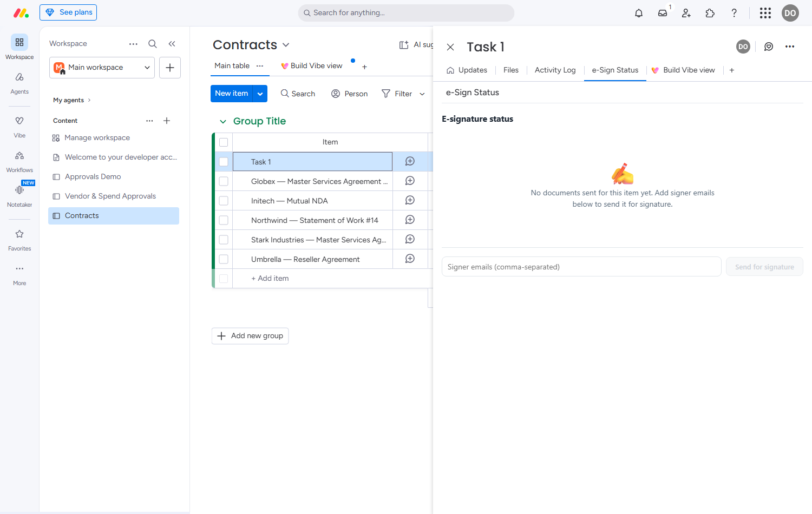Click the New item button
812x514 pixels.
pyautogui.click(x=232, y=94)
